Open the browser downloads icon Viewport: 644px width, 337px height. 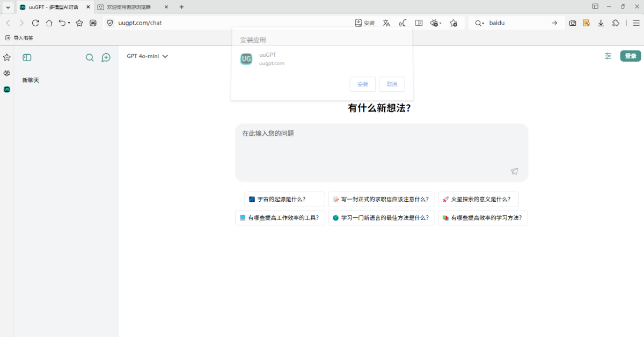tap(601, 23)
